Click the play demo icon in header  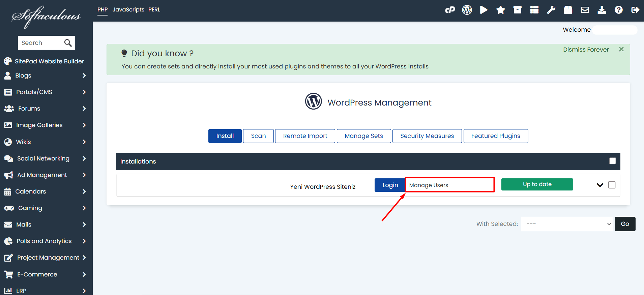coord(484,10)
